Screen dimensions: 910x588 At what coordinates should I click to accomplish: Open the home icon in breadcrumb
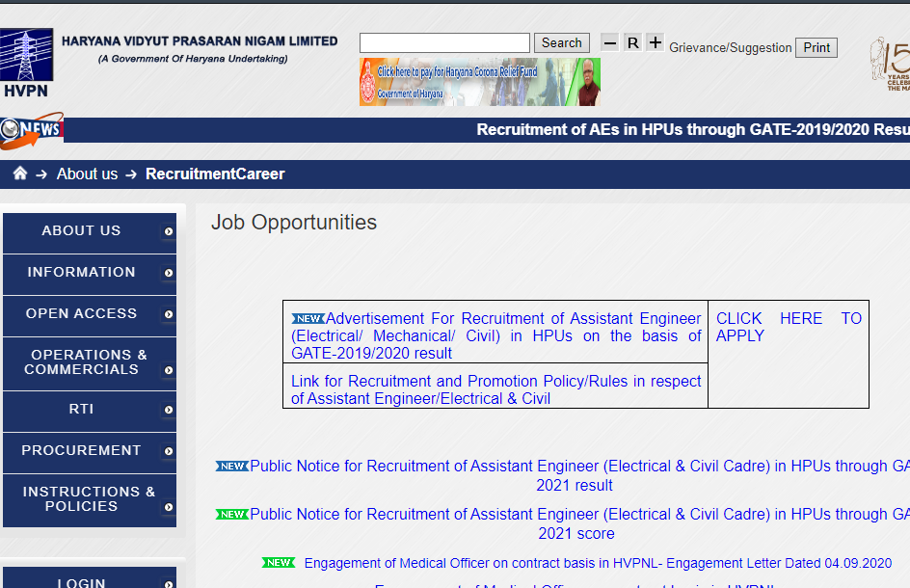(x=20, y=174)
